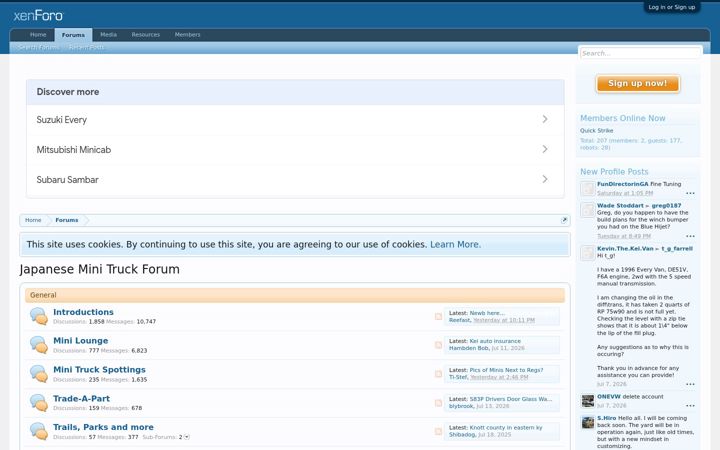Focus the Search input field
The height and width of the screenshot is (450, 720).
[x=640, y=53]
